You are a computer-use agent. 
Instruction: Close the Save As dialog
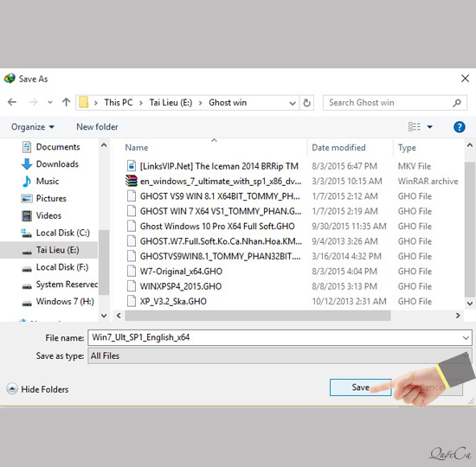(465, 79)
